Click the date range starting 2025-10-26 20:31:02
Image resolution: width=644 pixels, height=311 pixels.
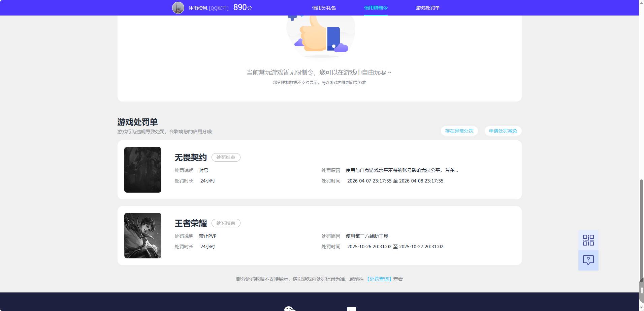point(395,247)
